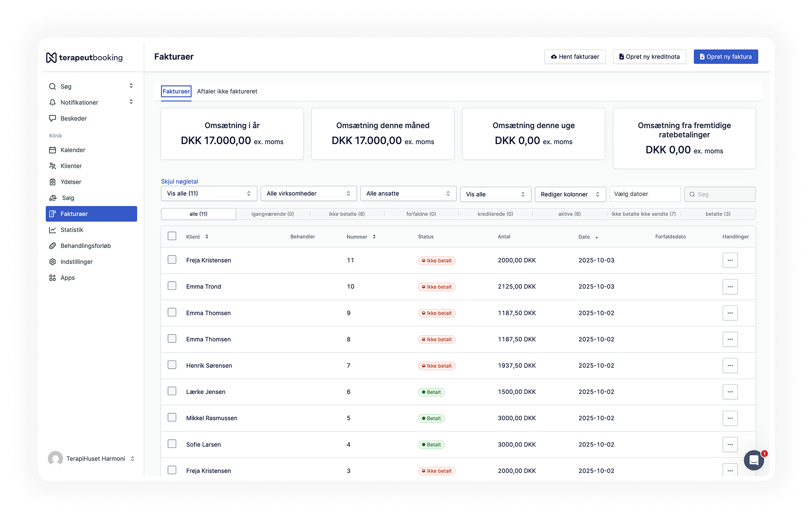812x518 pixels.
Task: Open Fakturaer in the sidebar
Action: pos(91,214)
